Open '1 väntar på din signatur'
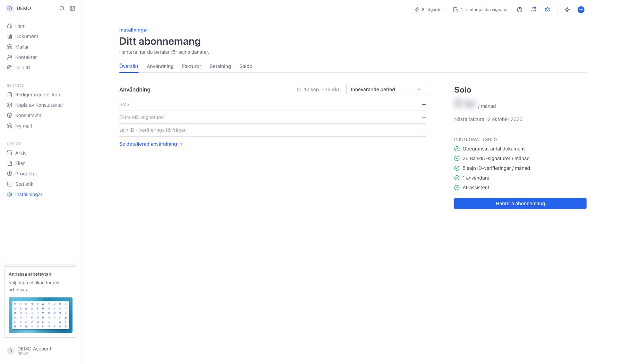Viewport: 624px width, 364px height. pos(480,10)
